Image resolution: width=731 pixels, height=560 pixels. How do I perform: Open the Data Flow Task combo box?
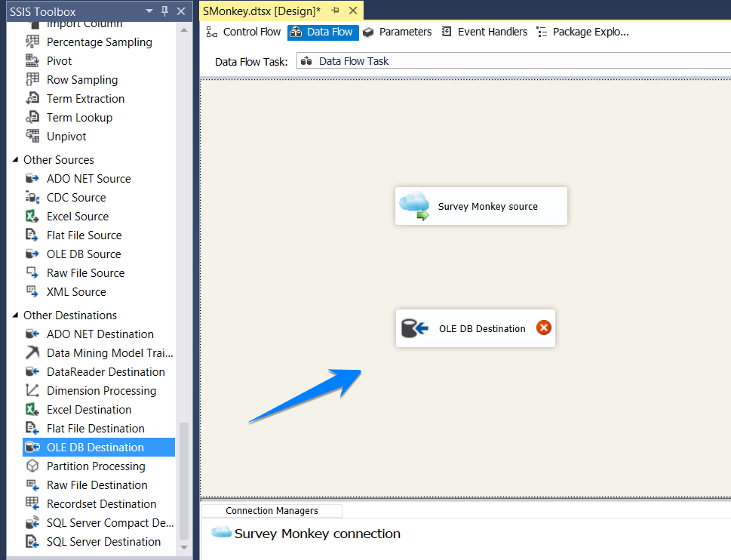click(513, 61)
